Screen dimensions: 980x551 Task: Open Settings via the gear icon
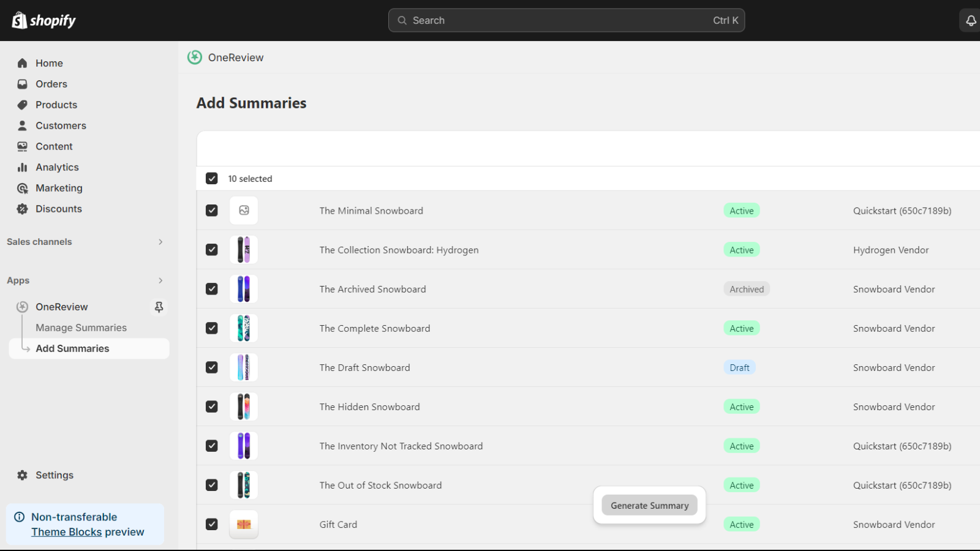23,475
